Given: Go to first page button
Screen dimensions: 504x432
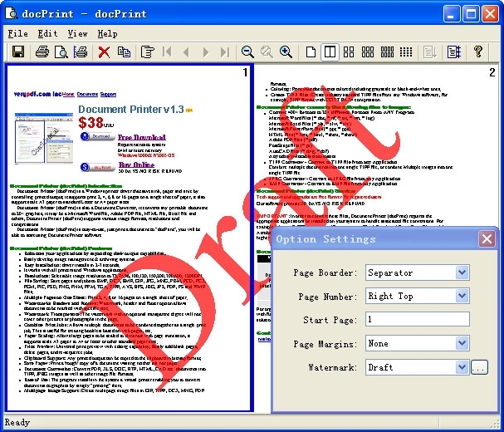Looking at the screenshot, I should (x=167, y=52).
